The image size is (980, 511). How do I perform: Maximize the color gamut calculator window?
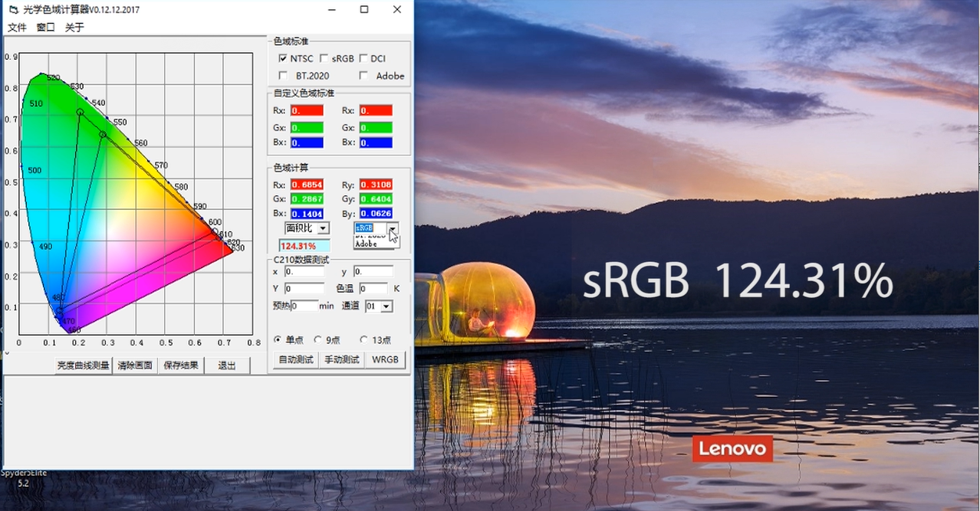tap(363, 10)
